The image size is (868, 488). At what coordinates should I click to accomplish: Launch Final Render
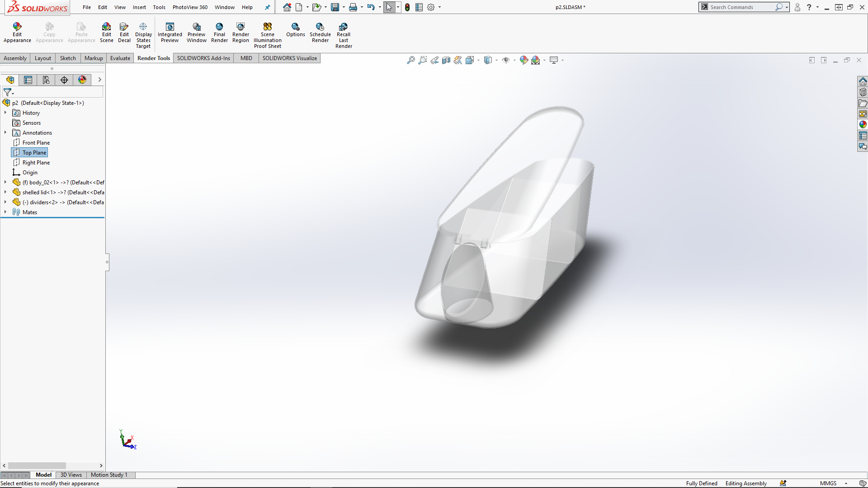tap(219, 33)
